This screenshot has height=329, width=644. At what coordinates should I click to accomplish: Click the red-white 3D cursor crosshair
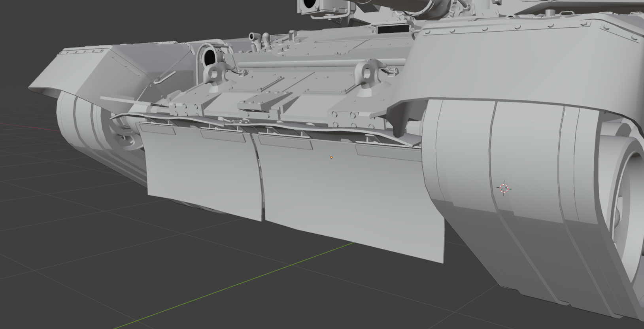pos(504,189)
